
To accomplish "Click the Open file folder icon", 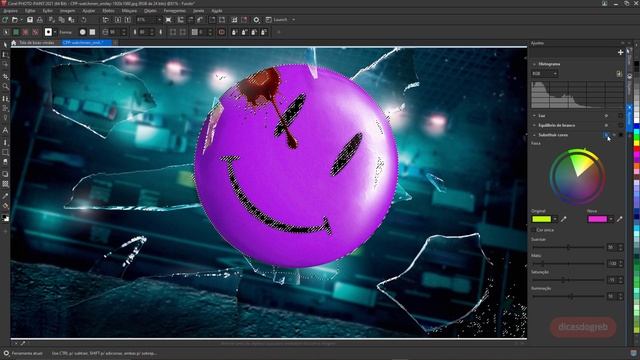I will [x=15, y=20].
